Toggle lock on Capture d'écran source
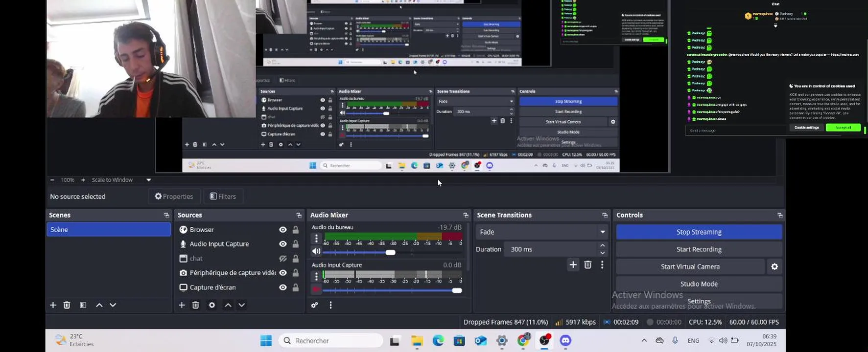 296,287
